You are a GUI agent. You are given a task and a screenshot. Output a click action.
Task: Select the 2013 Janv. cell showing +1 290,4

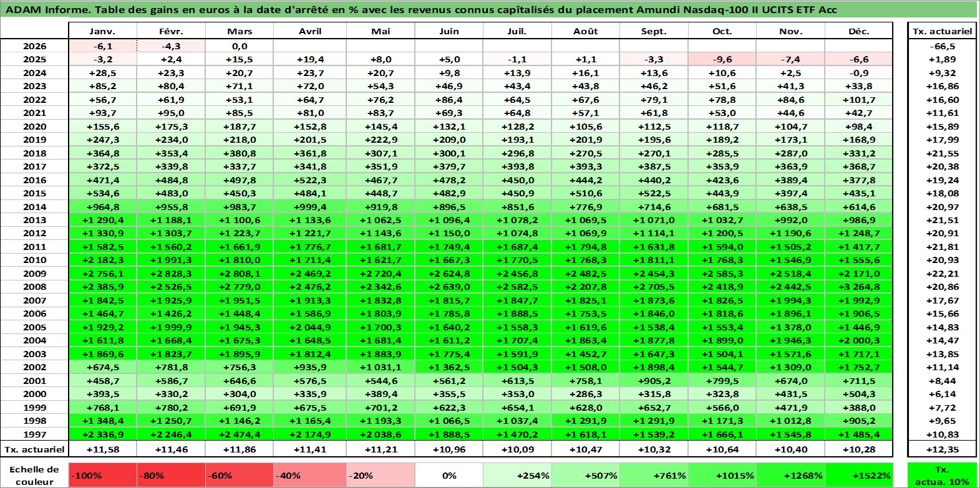click(102, 220)
